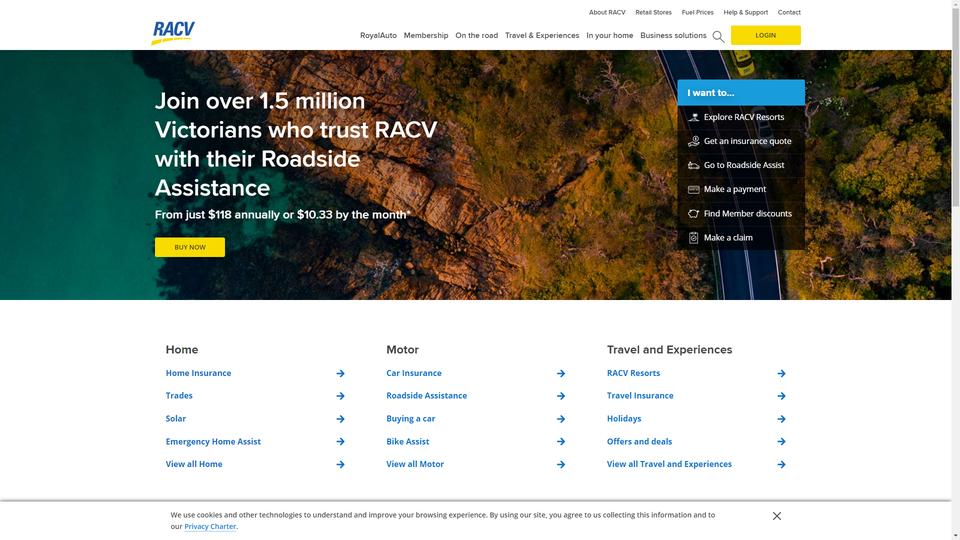Screen dimensions: 960x540
Task: Click the RACV logo
Action: [x=173, y=32]
